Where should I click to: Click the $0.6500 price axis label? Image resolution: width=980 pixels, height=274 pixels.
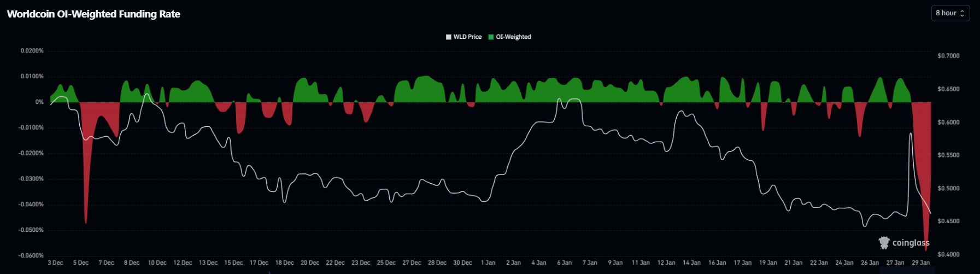point(948,89)
